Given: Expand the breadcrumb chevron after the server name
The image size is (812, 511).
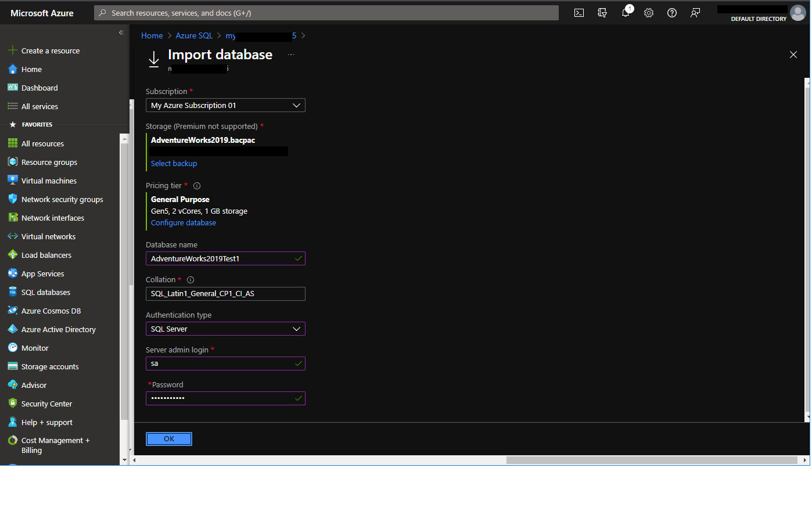Looking at the screenshot, I should tap(303, 35).
